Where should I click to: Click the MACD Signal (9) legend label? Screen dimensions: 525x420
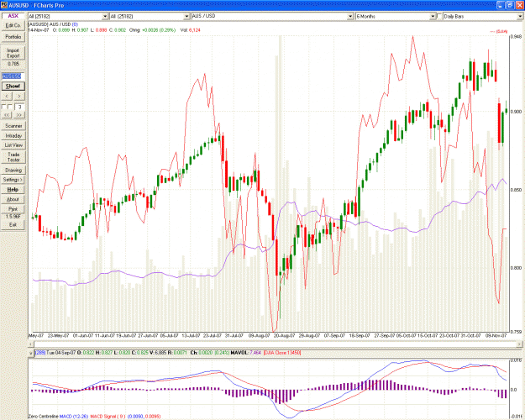108,417
